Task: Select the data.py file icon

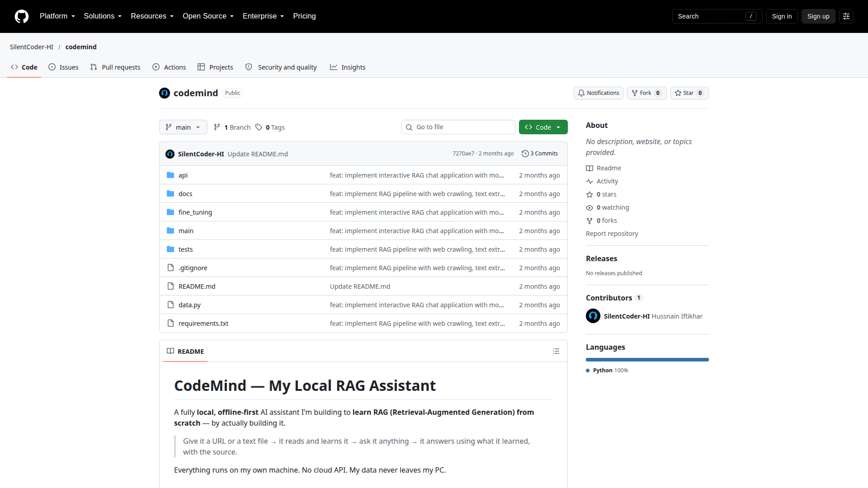Action: tap(170, 305)
